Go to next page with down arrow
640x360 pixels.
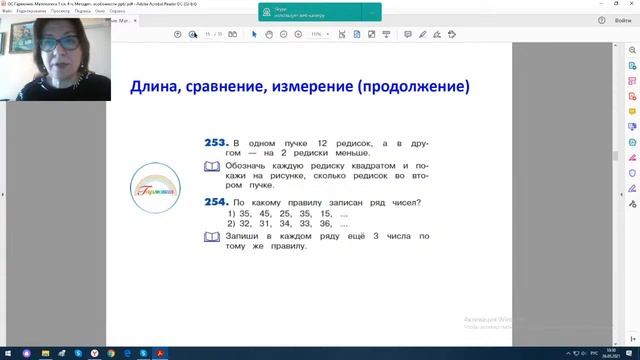coord(192,35)
